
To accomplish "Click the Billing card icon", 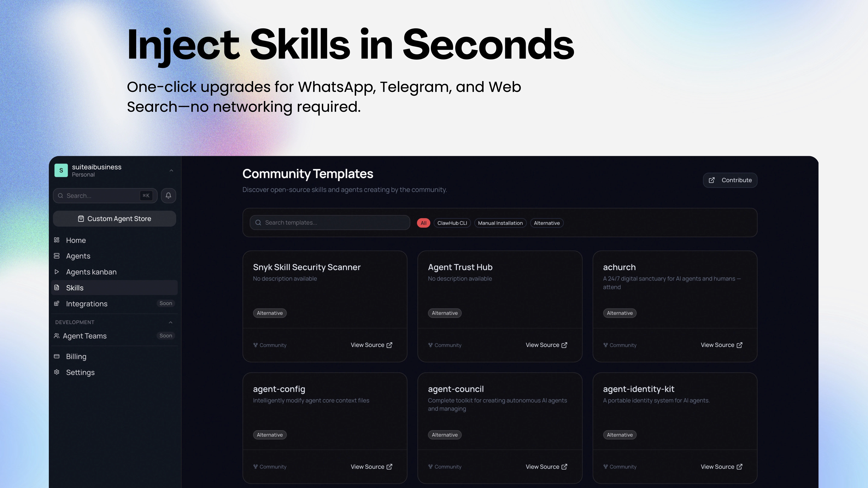I will [57, 356].
